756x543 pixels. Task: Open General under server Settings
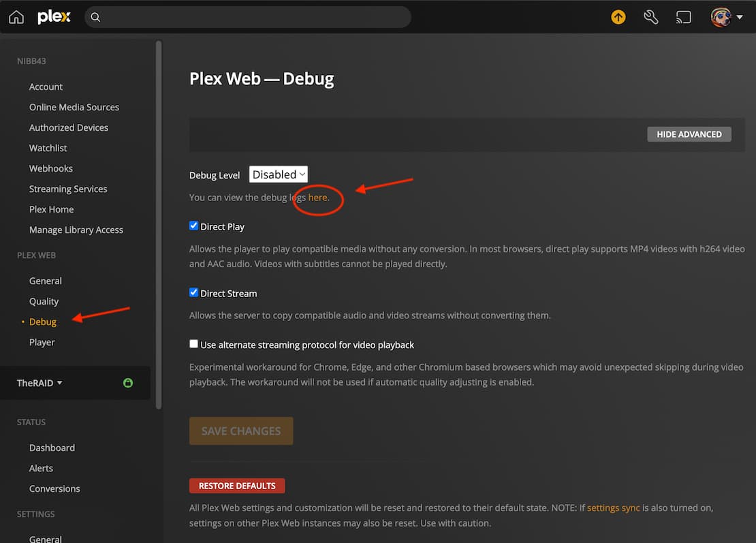click(46, 538)
